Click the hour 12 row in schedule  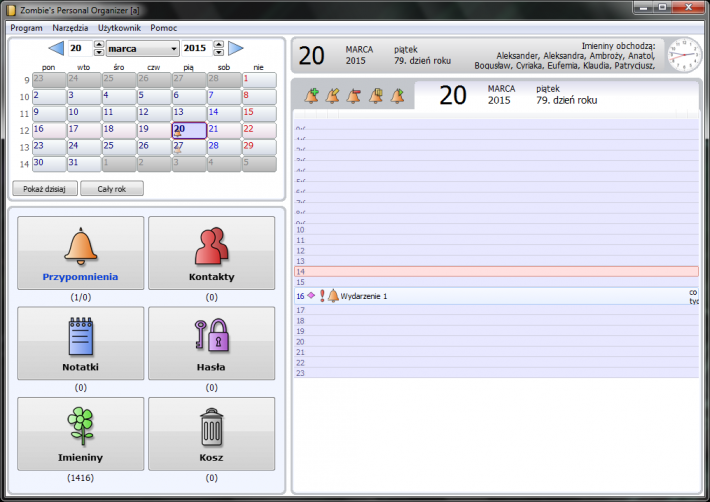pyautogui.click(x=496, y=250)
